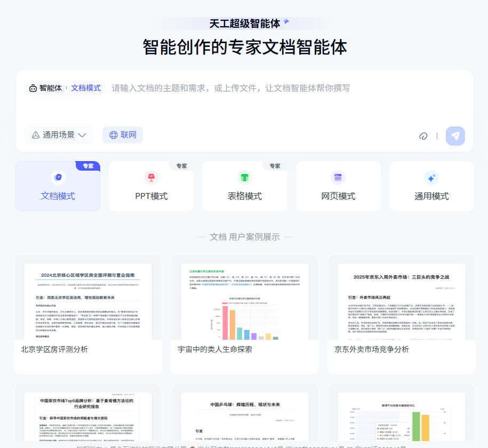The image size is (488, 448).
Task: Click the title 北京学区房评测分析
Action: point(54,349)
